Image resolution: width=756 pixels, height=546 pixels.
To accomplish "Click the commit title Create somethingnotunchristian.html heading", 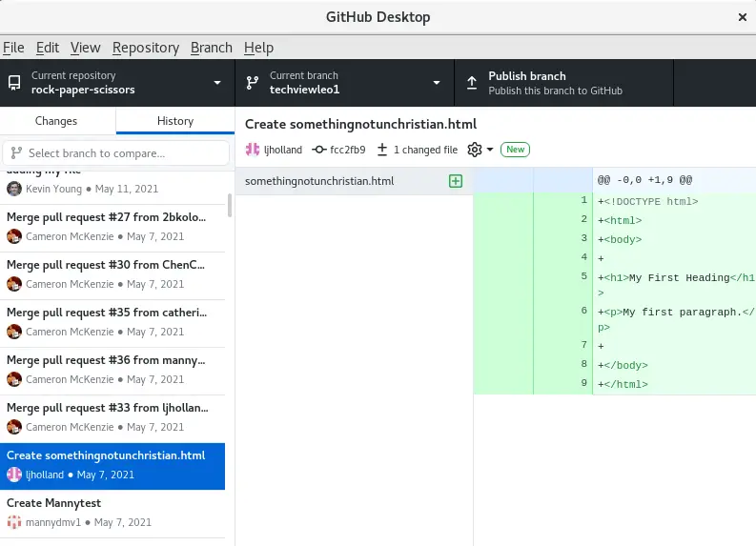I will 360,124.
